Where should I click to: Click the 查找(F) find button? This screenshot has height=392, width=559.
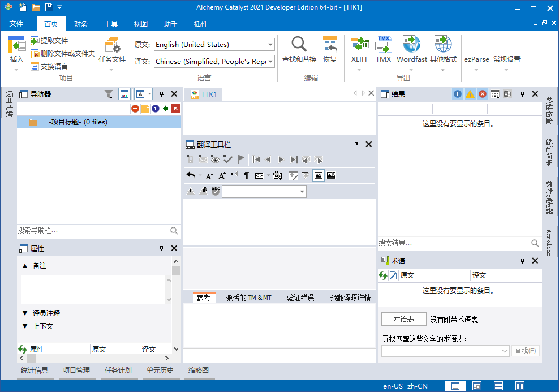[525, 351]
